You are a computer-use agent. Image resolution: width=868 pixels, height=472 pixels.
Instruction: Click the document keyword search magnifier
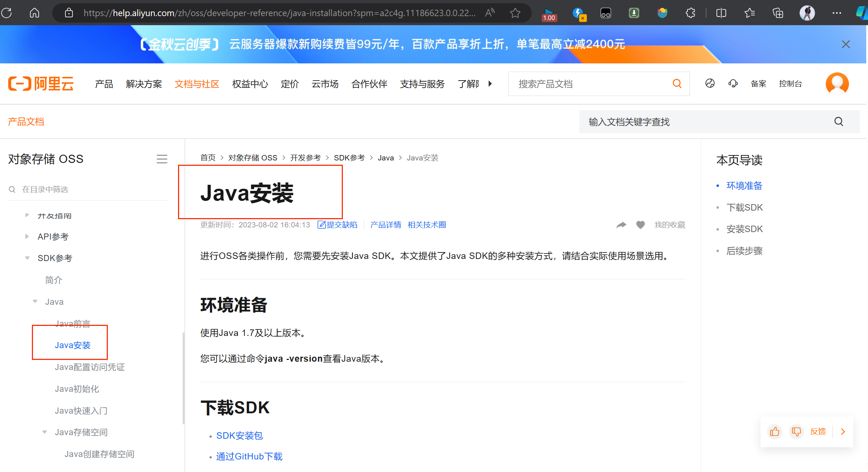(x=839, y=122)
